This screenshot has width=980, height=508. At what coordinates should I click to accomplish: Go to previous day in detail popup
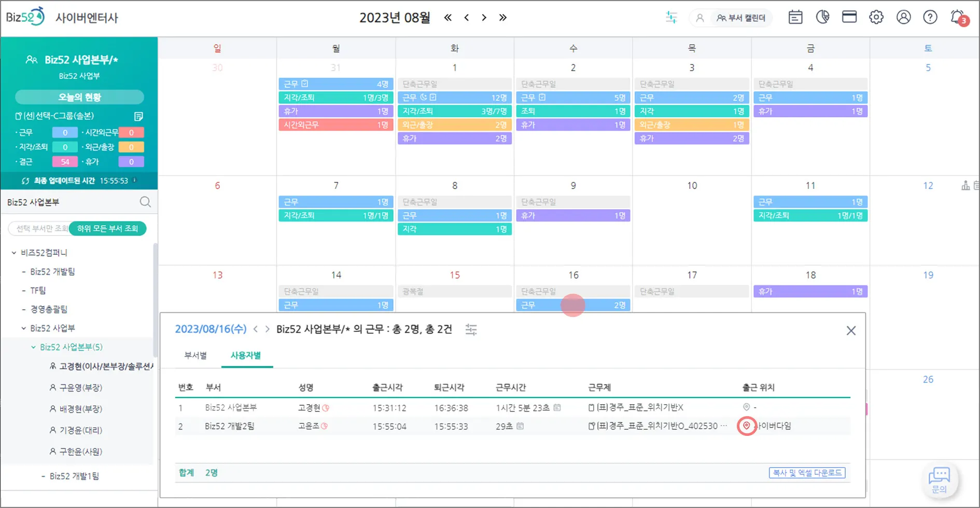point(256,329)
